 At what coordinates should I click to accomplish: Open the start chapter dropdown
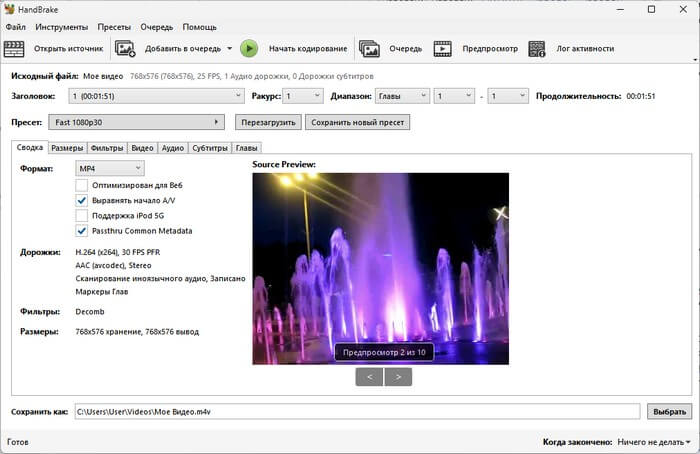(x=454, y=96)
